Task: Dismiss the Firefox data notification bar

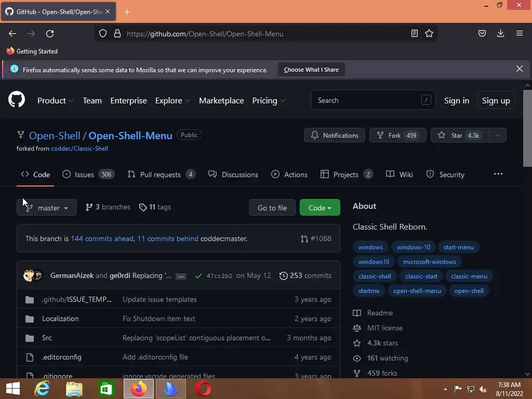Action: 520,69
